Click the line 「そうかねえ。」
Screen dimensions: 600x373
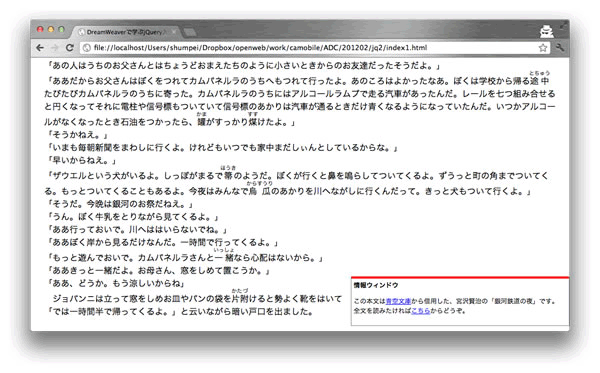point(77,135)
